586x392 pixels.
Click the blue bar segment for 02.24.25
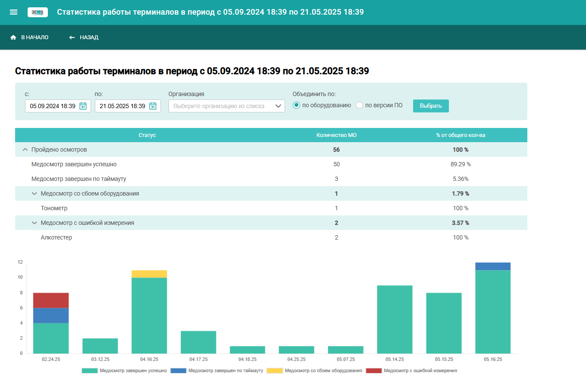pyautogui.click(x=51, y=315)
